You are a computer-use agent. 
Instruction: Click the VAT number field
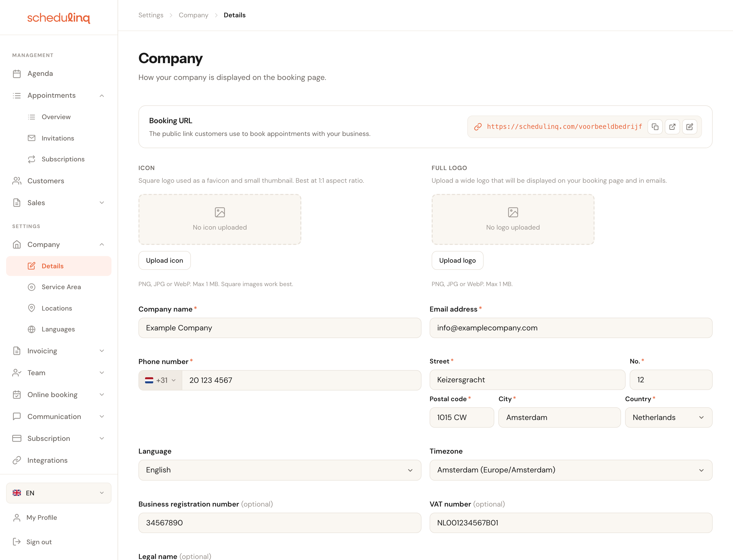click(571, 523)
